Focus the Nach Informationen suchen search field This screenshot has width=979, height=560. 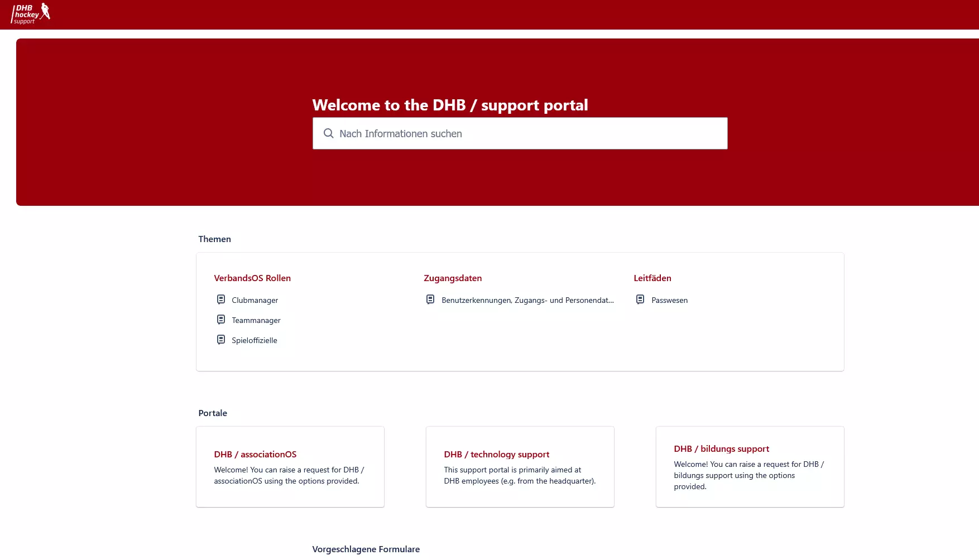click(520, 133)
